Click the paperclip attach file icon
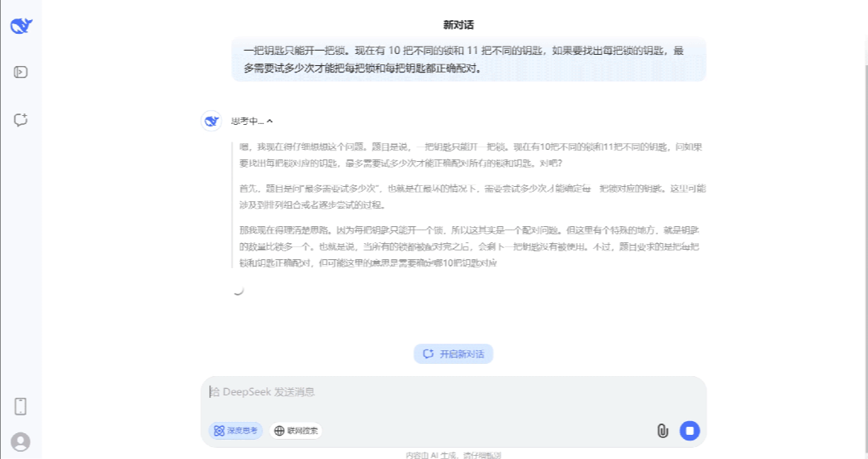868x459 pixels. pos(663,431)
